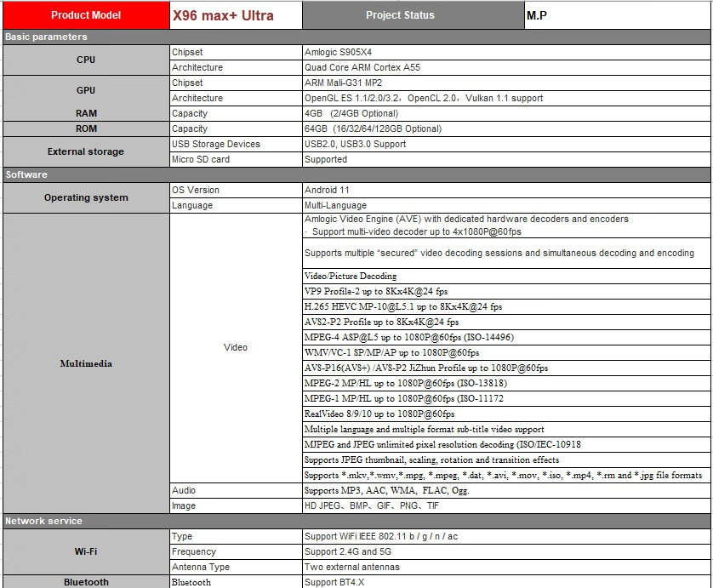Select the 'Supports multiple "secured" video decoding' cell

[506, 253]
